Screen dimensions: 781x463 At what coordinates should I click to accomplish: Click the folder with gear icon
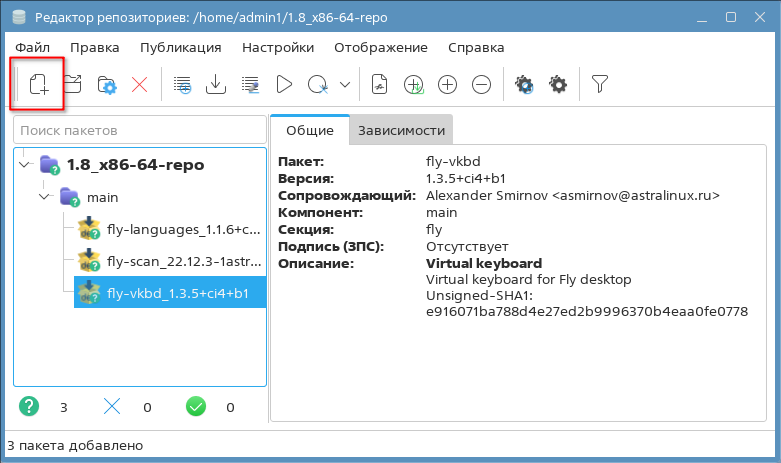coord(106,85)
